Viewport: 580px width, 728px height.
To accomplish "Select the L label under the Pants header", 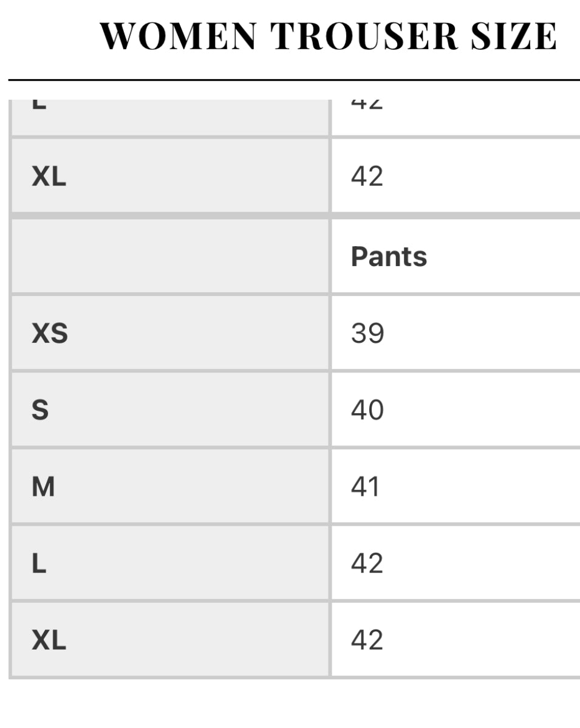I will pos(39,563).
